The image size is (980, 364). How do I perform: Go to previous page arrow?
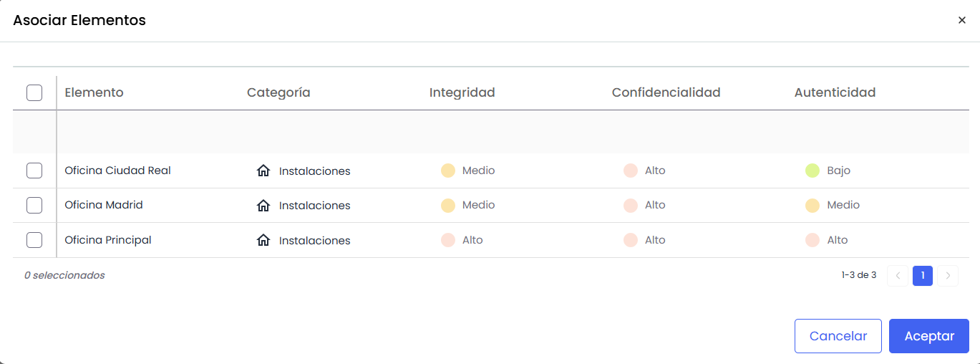[x=898, y=276]
